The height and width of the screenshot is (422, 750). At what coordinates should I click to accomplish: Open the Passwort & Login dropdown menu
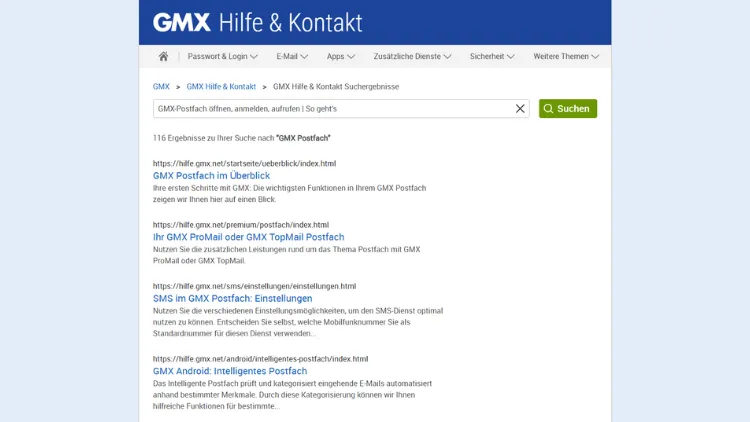point(222,56)
